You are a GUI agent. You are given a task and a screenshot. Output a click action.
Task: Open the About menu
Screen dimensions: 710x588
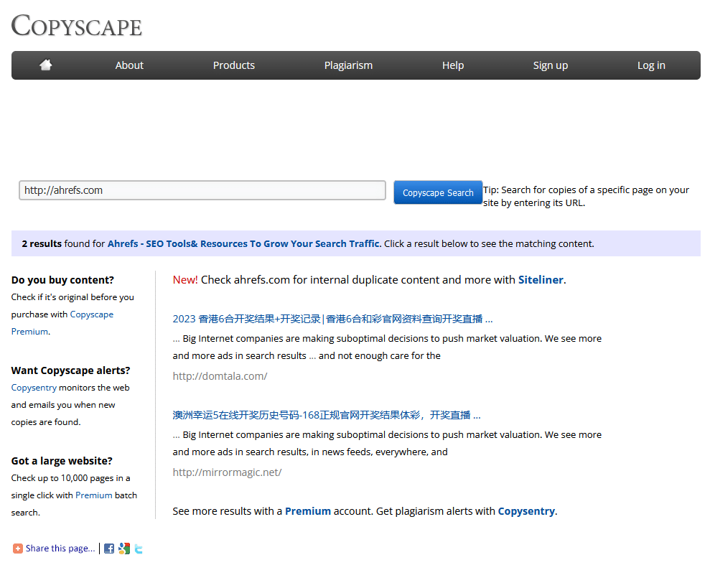(x=129, y=65)
